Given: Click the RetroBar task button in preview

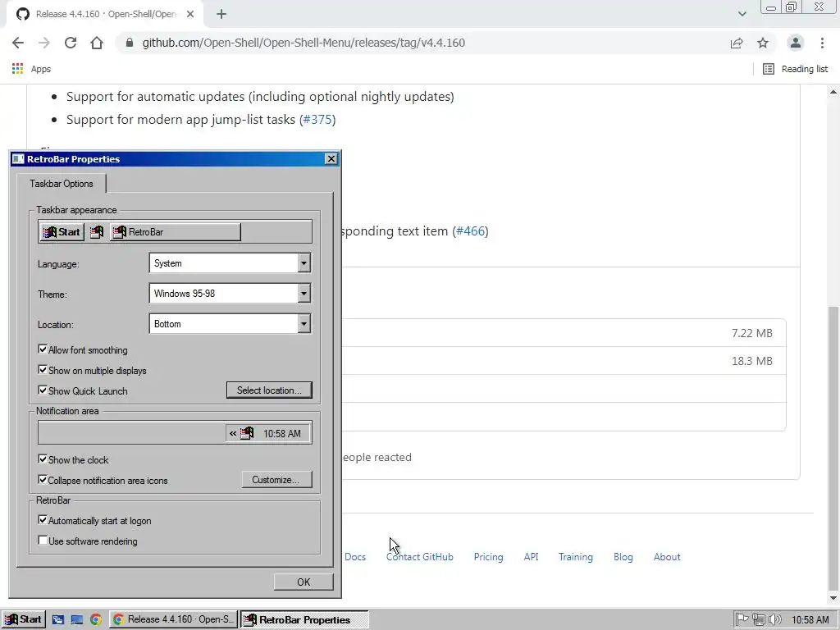Looking at the screenshot, I should (176, 232).
